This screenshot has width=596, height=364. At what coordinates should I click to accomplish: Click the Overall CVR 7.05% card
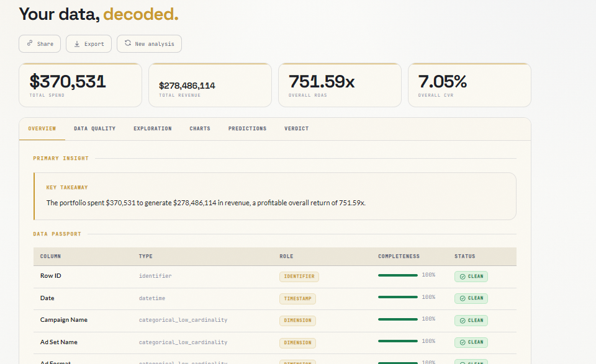point(469,85)
